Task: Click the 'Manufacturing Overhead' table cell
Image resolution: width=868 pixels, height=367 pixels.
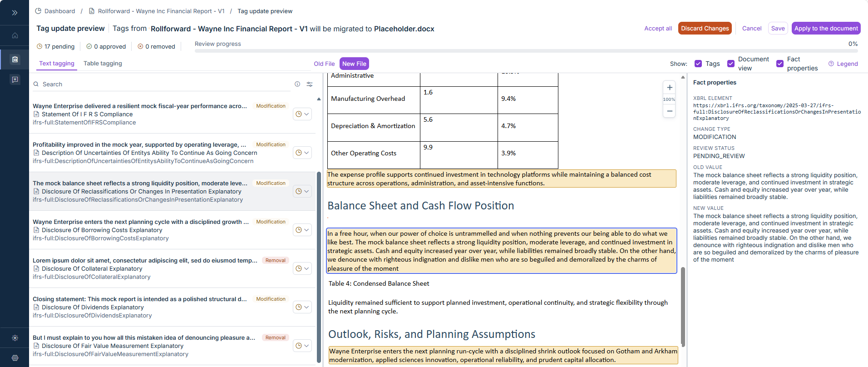Action: point(374,100)
